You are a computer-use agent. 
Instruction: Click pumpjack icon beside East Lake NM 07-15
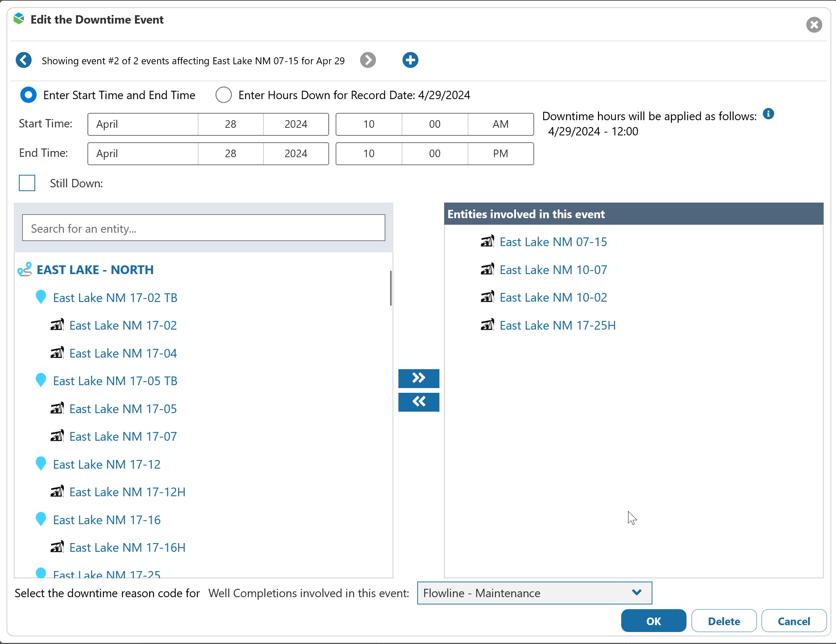coord(487,242)
